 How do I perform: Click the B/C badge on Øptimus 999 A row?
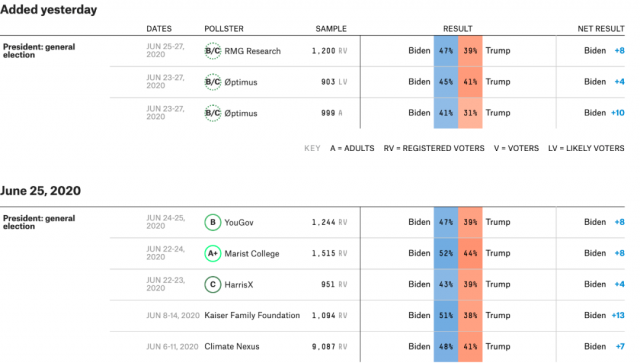213,113
